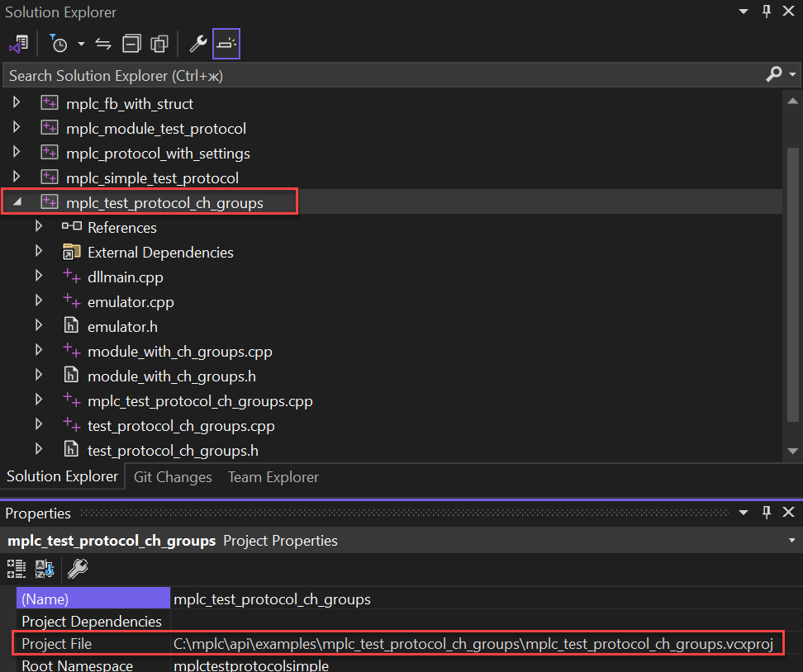
Task: Select module_with_ch_groups.cpp file
Action: (180, 352)
